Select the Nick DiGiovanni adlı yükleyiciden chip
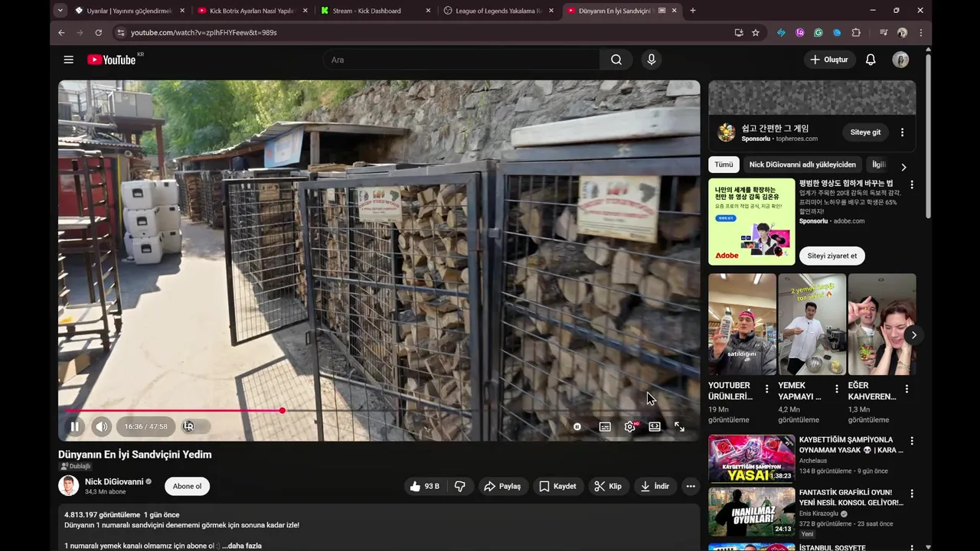This screenshot has height=551, width=980. point(802,165)
